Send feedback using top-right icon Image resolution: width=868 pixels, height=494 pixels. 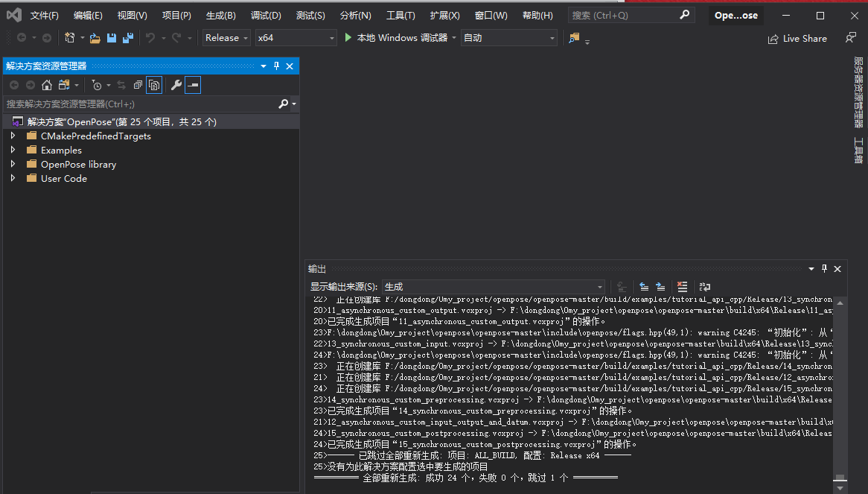851,38
